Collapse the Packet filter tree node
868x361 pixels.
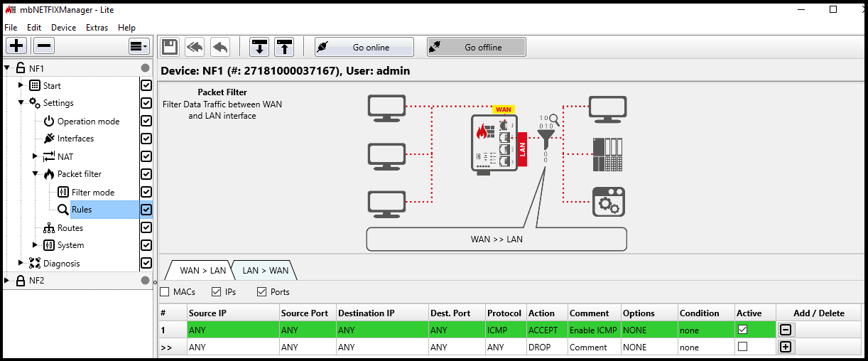[36, 174]
